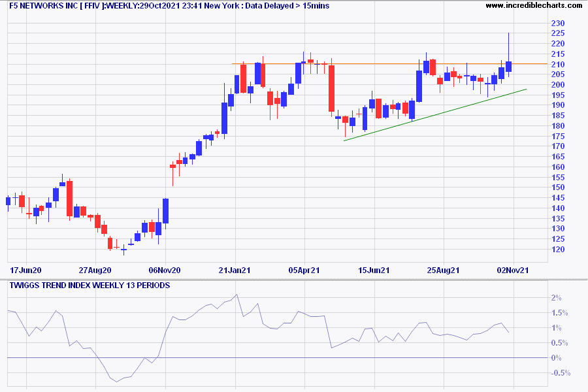Click the 210 price axis label

(x=558, y=65)
